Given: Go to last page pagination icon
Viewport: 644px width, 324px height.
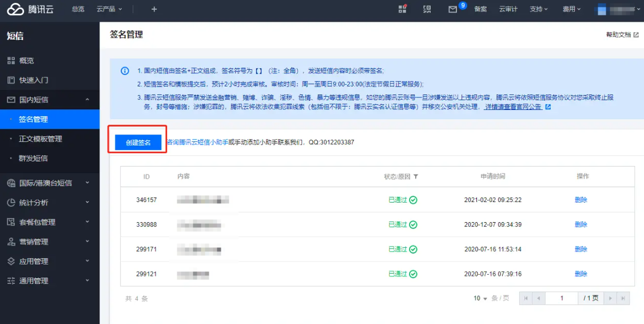Looking at the screenshot, I should pos(623,298).
